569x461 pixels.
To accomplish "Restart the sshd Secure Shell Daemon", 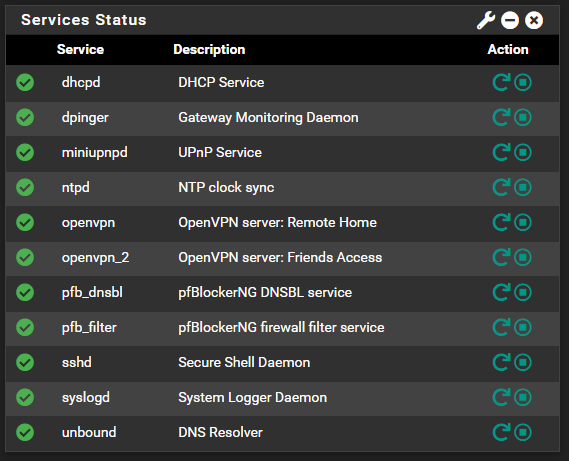I will click(502, 362).
